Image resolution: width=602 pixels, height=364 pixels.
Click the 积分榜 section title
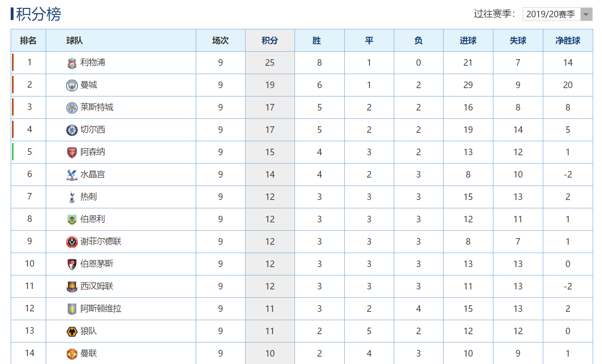pos(39,14)
